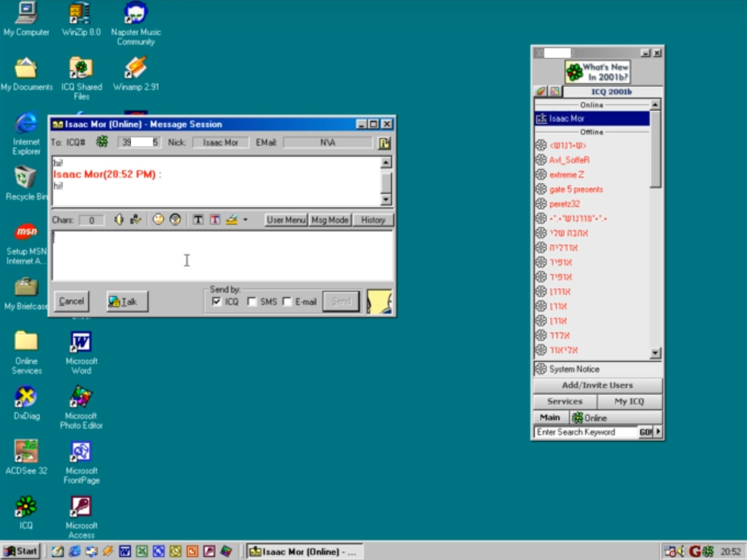Viewport: 747px width, 560px height.
Task: Open the ICQ Online status menu
Action: pos(615,417)
